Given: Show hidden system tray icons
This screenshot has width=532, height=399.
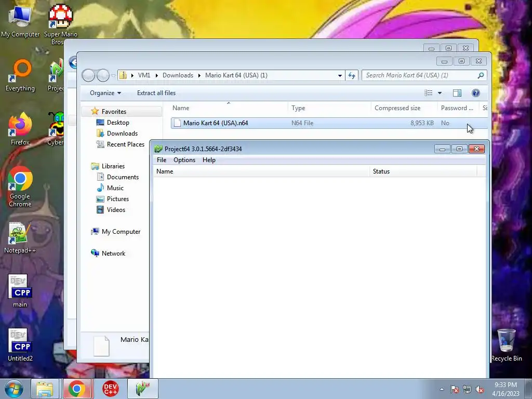Looking at the screenshot, I should coord(442,389).
